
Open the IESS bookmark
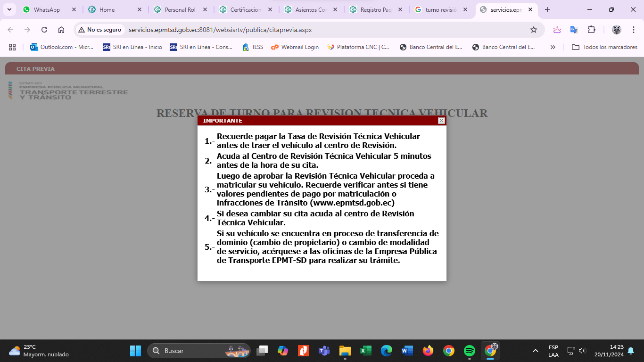click(253, 47)
